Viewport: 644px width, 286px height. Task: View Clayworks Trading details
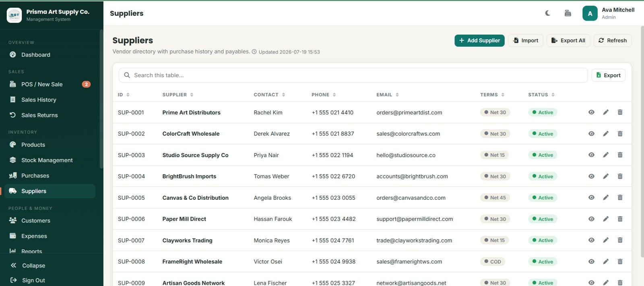point(591,240)
